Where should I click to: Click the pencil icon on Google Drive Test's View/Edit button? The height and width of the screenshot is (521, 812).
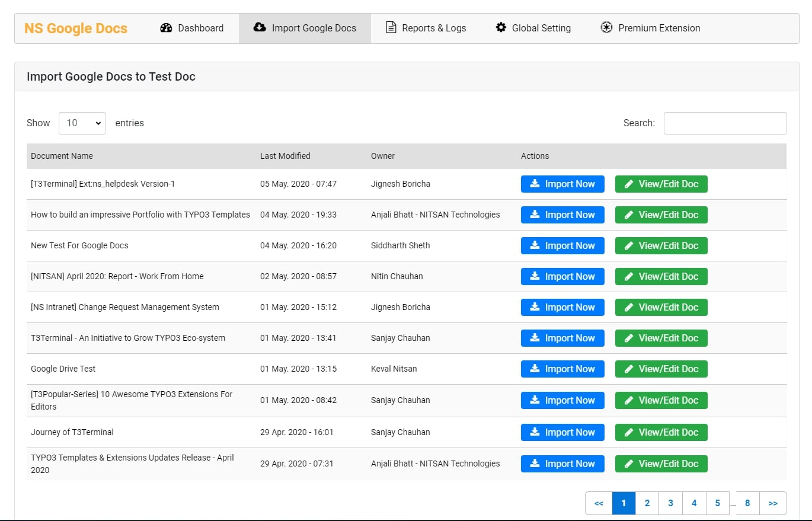pos(629,369)
